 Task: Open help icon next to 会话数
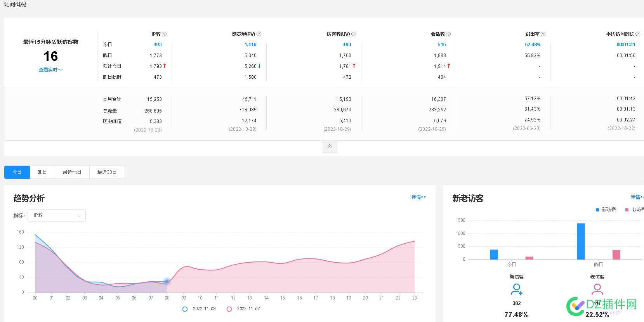[448, 34]
